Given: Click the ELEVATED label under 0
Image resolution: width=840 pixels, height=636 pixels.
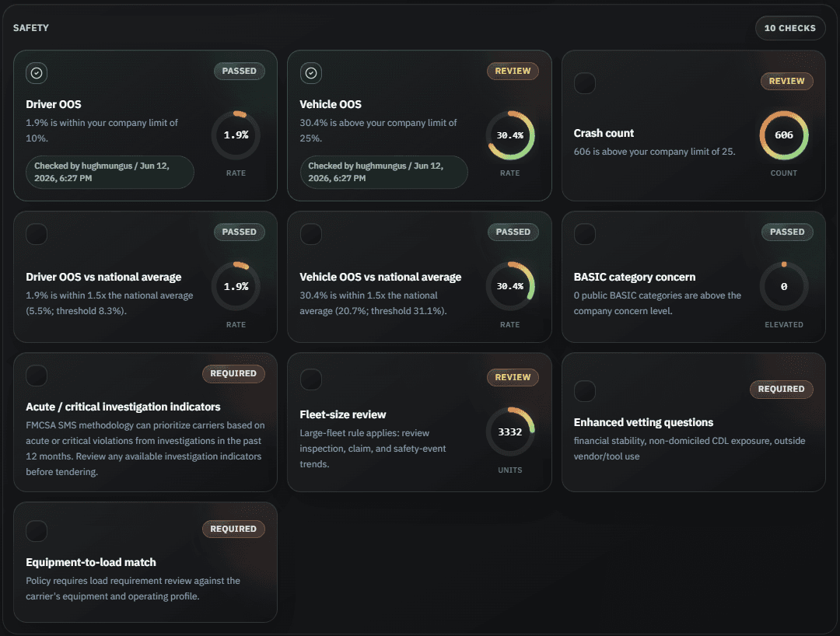Looking at the screenshot, I should (784, 324).
